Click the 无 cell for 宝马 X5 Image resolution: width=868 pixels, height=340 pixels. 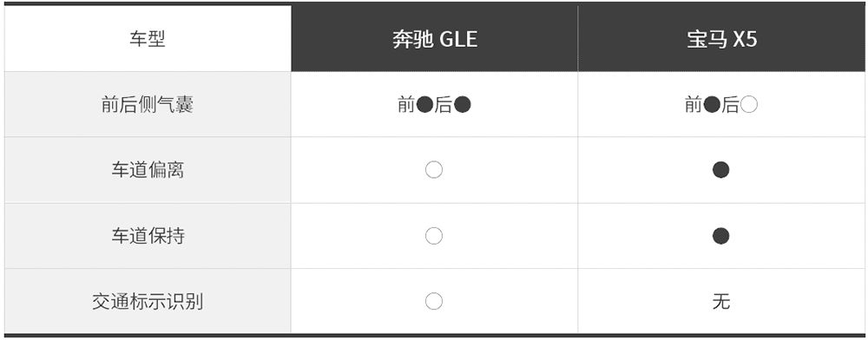[x=721, y=302]
